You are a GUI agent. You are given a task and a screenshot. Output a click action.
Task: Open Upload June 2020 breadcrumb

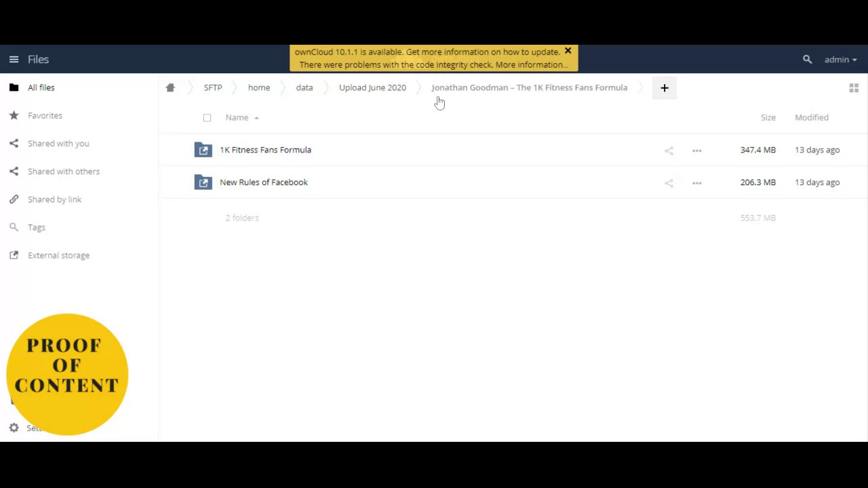click(x=372, y=87)
